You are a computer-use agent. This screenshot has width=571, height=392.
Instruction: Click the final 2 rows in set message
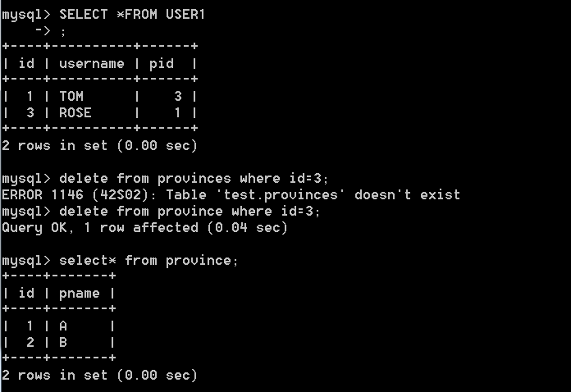99,376
